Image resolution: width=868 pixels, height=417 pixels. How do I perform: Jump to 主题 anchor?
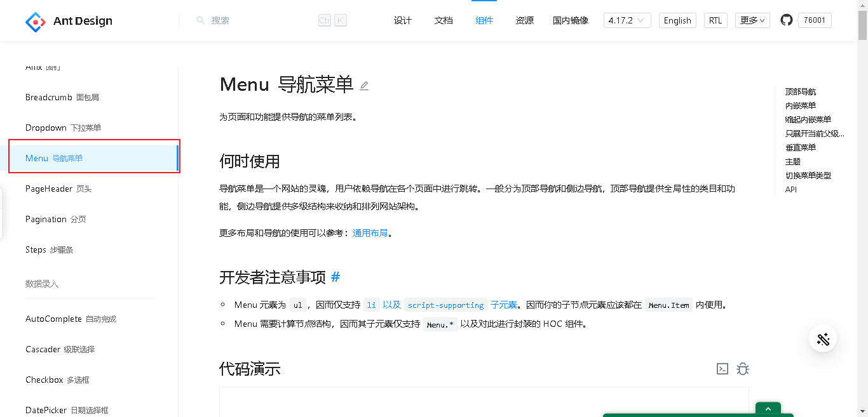(793, 162)
